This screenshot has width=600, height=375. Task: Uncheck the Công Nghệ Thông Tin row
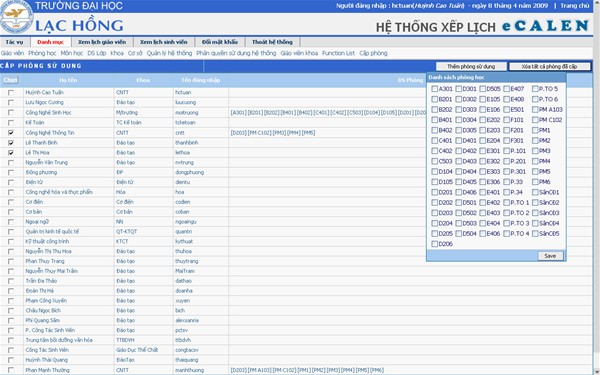click(x=11, y=133)
